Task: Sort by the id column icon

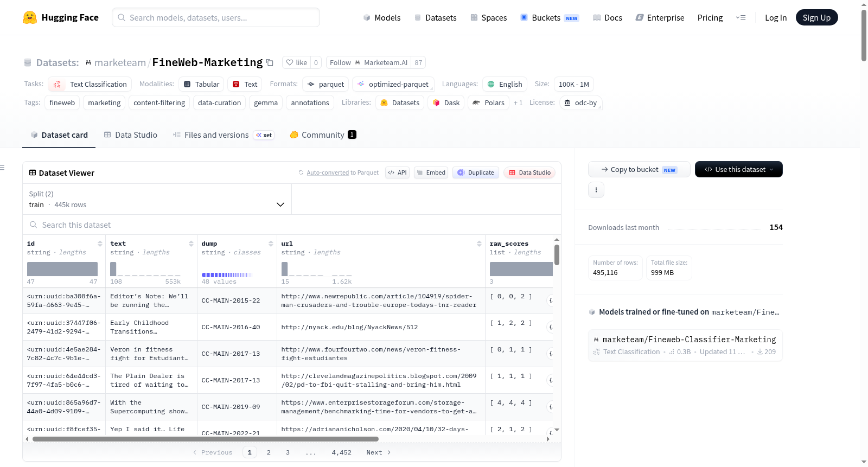Action: (x=100, y=244)
